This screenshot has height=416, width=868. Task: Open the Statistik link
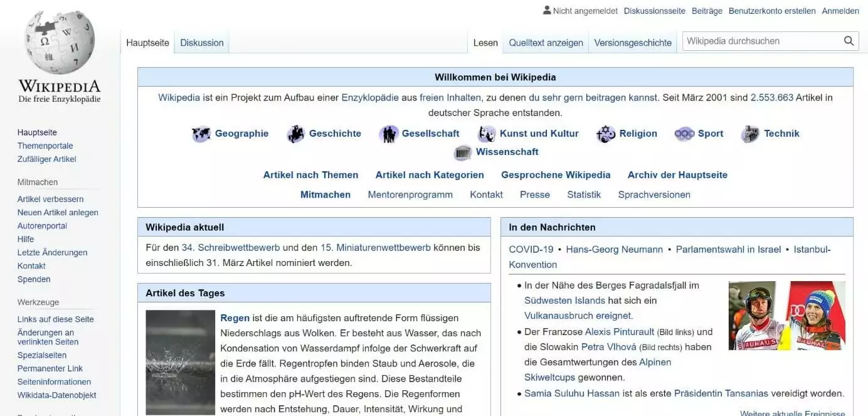point(584,195)
